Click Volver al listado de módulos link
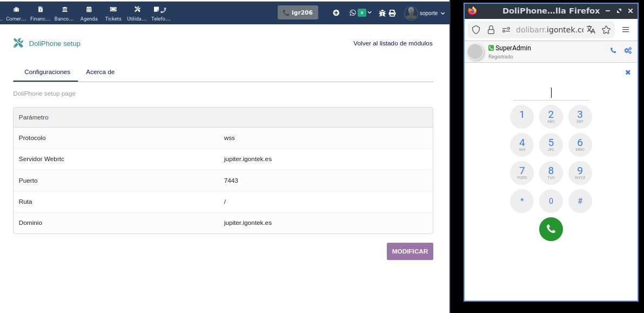The width and height of the screenshot is (644, 313). click(393, 43)
